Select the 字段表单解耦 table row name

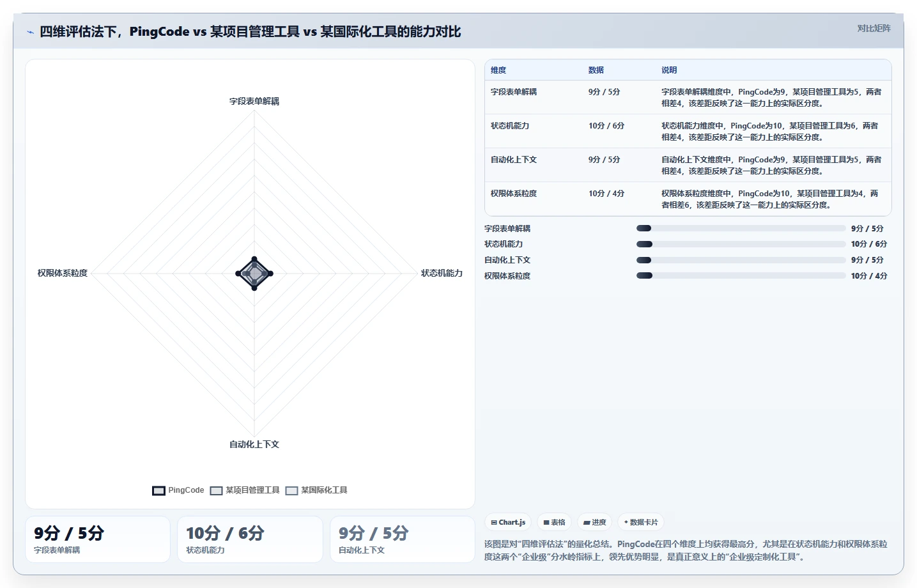pyautogui.click(x=514, y=92)
